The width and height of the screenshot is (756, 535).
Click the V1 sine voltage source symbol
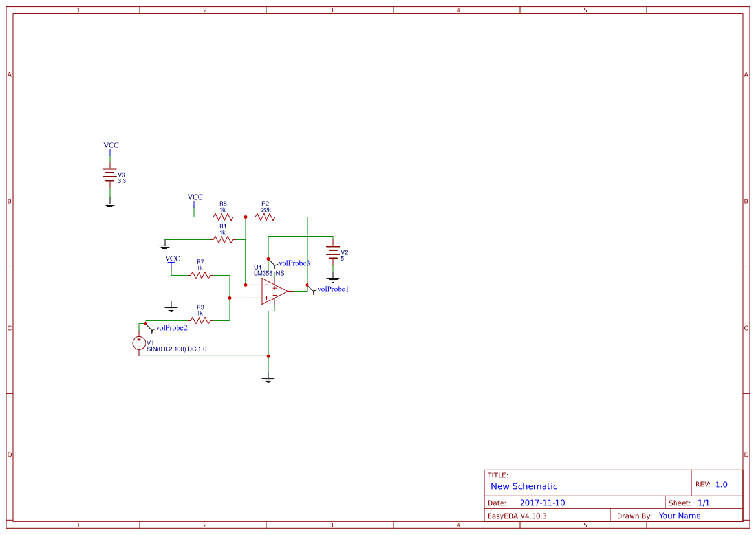click(140, 344)
